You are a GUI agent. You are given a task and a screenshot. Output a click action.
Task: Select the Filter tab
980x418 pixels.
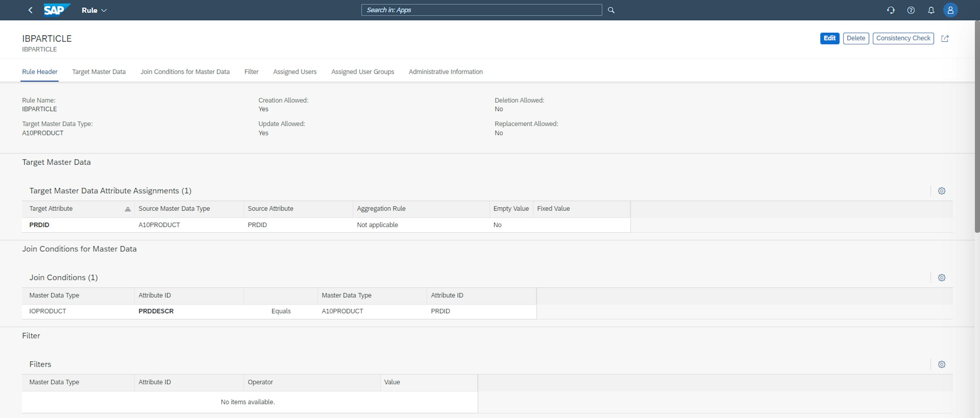(251, 72)
